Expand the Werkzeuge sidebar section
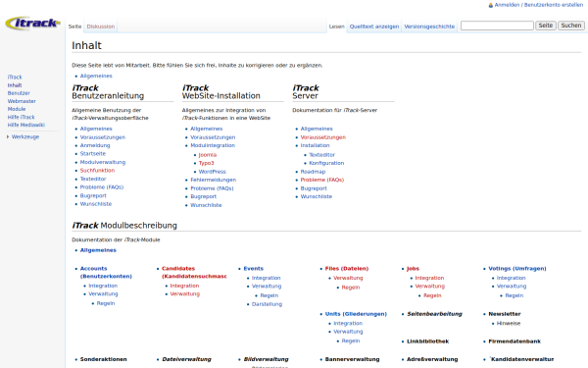Image resolution: width=588 pixels, height=368 pixels. (x=25, y=136)
